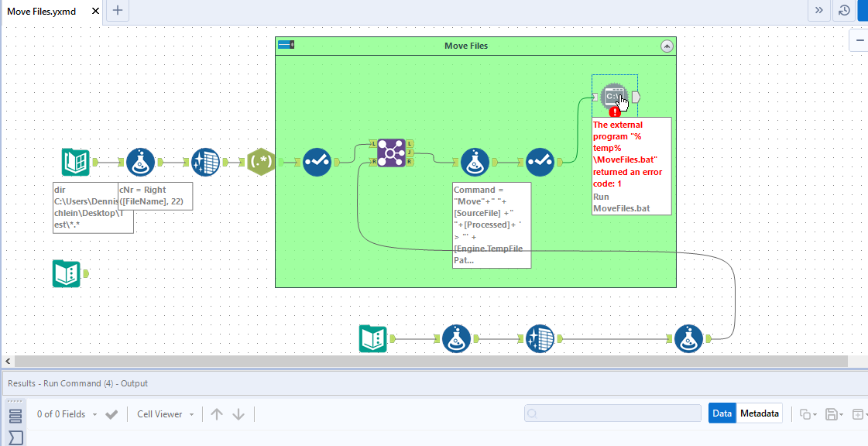868x446 pixels.
Task: Click the unconnected Input tool below the dir annotation
Action: pyautogui.click(x=67, y=273)
